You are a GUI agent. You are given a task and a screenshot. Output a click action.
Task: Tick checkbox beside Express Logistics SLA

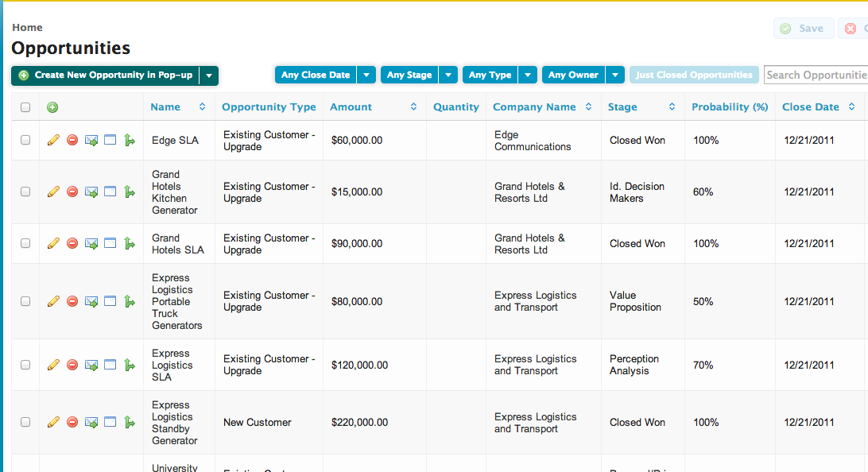click(25, 365)
